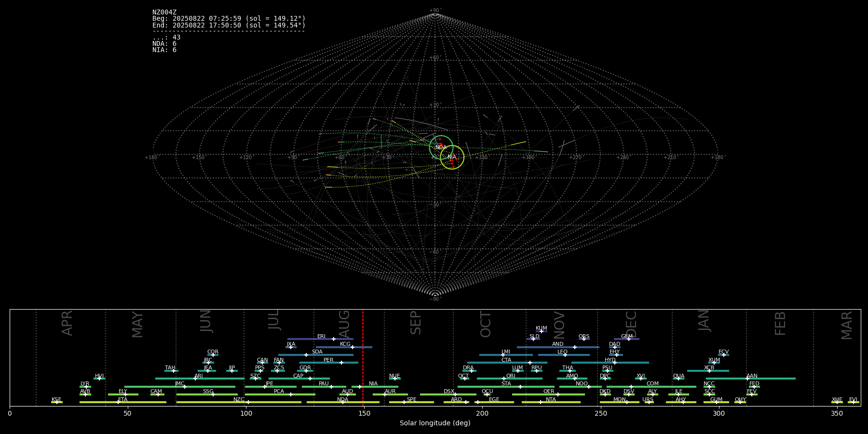Image resolution: width=868 pixels, height=434 pixels.
Task: Click the NZC shower label
Action: tap(239, 400)
